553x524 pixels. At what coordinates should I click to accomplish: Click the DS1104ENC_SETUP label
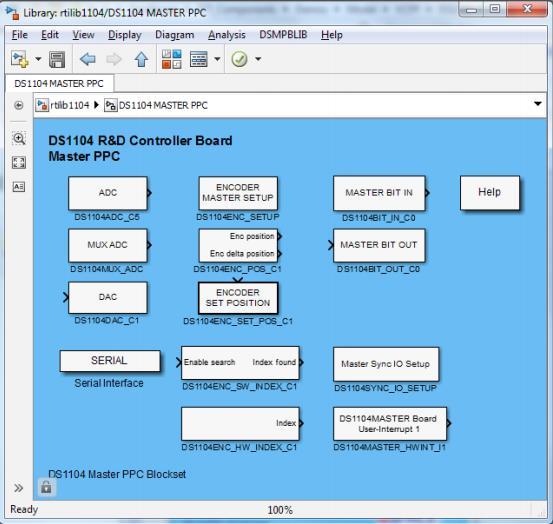238,217
